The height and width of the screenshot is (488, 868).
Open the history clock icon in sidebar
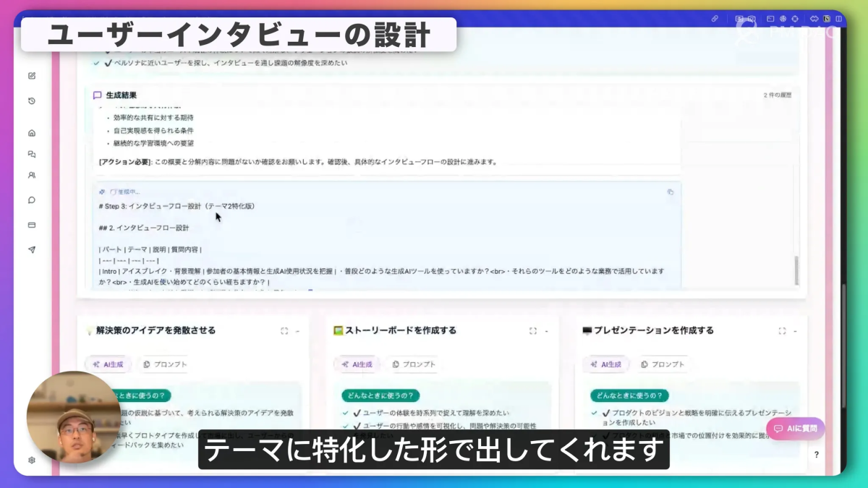[x=32, y=101]
